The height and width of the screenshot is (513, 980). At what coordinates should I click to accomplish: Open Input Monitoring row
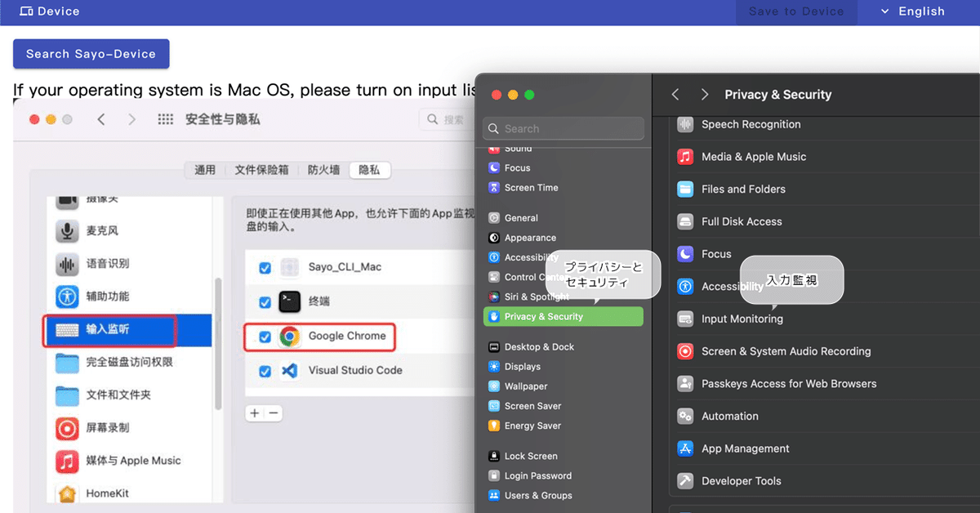pyautogui.click(x=825, y=319)
